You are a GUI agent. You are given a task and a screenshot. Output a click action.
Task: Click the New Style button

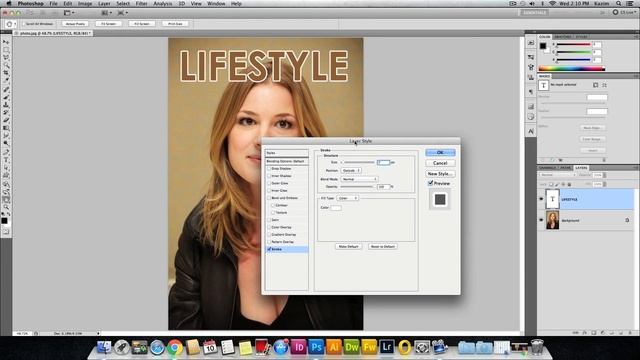(x=440, y=174)
